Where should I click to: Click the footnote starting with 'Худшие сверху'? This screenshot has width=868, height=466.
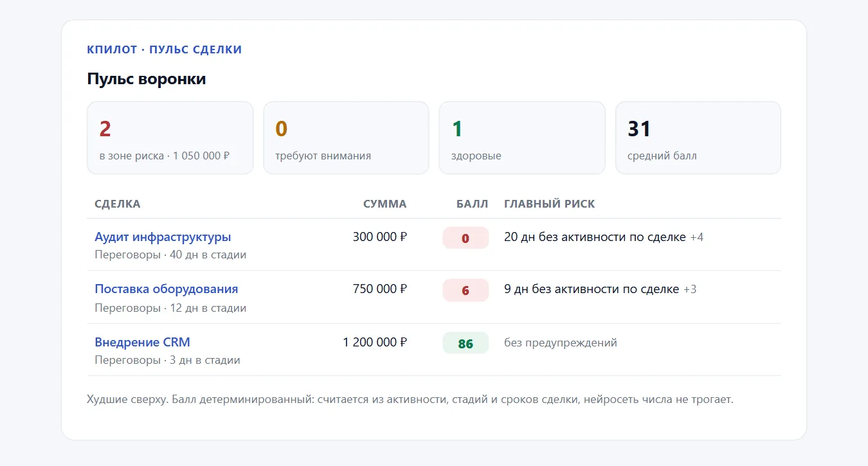(410, 399)
